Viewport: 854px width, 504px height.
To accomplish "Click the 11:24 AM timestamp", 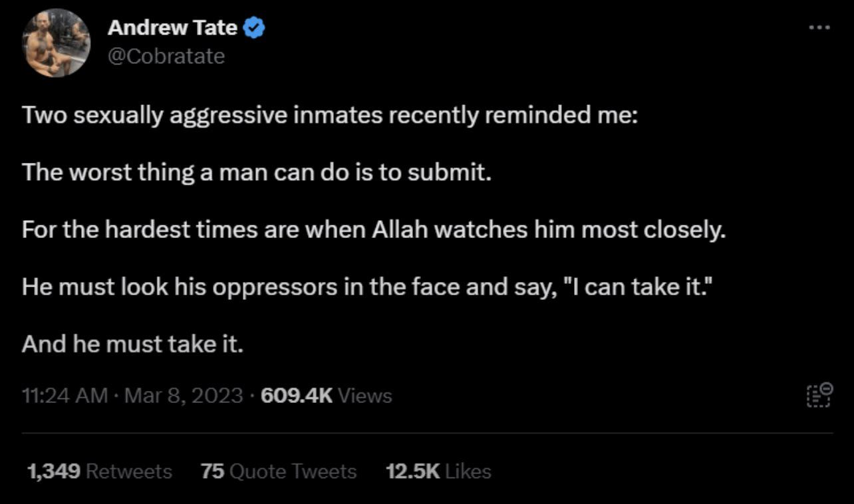I will [x=65, y=396].
